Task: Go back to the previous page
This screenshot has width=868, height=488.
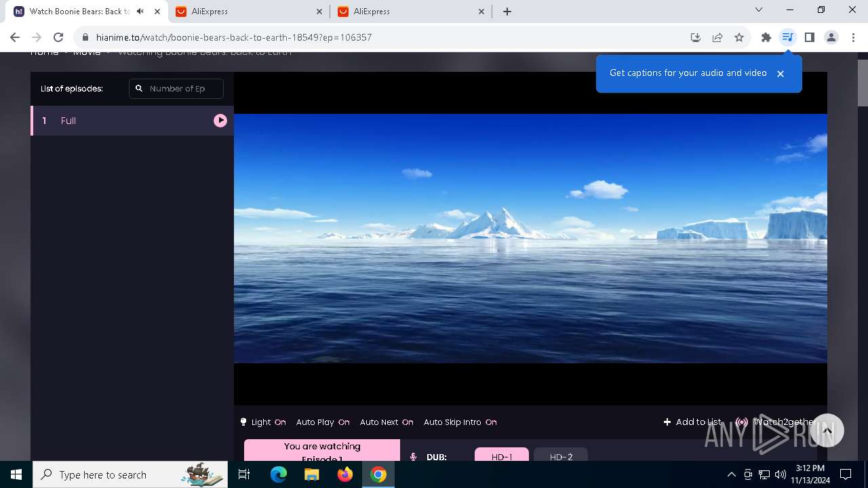Action: point(15,37)
